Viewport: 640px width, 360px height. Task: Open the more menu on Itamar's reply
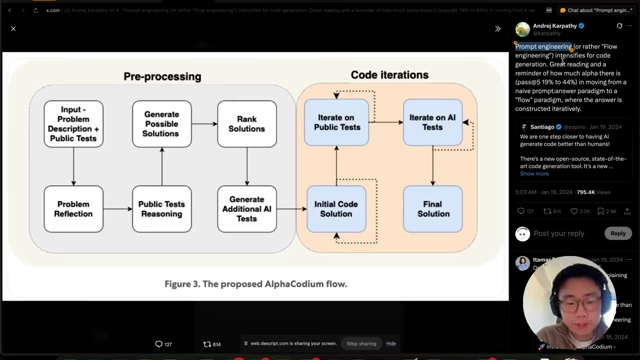pyautogui.click(x=629, y=260)
